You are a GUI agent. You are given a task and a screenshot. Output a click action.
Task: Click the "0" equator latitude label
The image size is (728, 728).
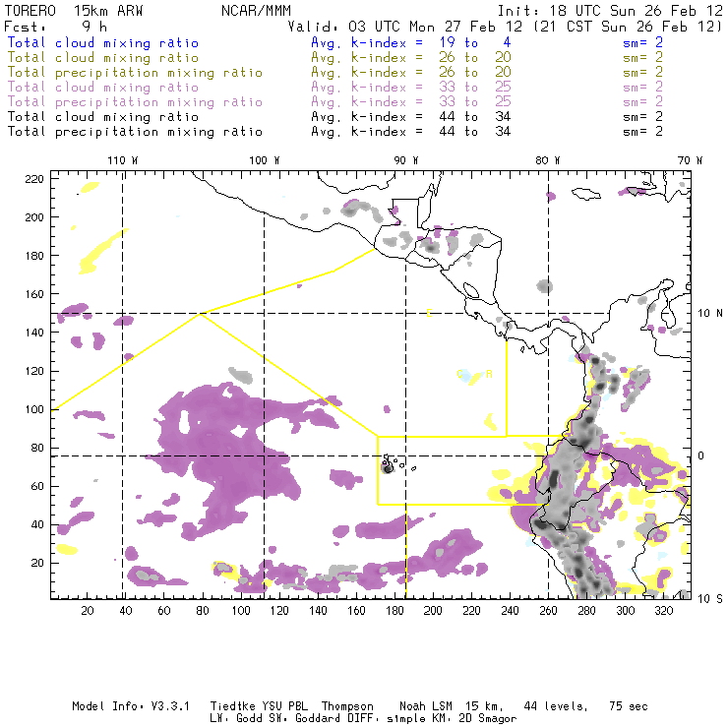[701, 455]
